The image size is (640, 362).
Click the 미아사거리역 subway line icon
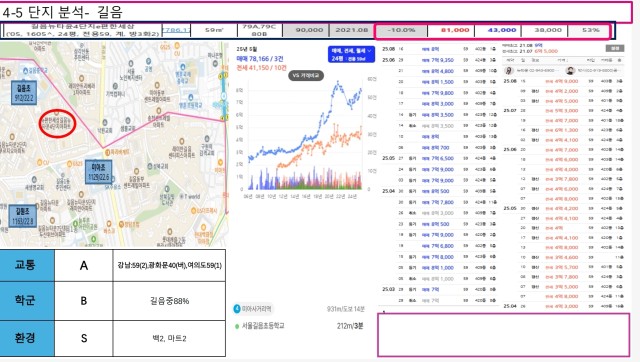click(237, 309)
